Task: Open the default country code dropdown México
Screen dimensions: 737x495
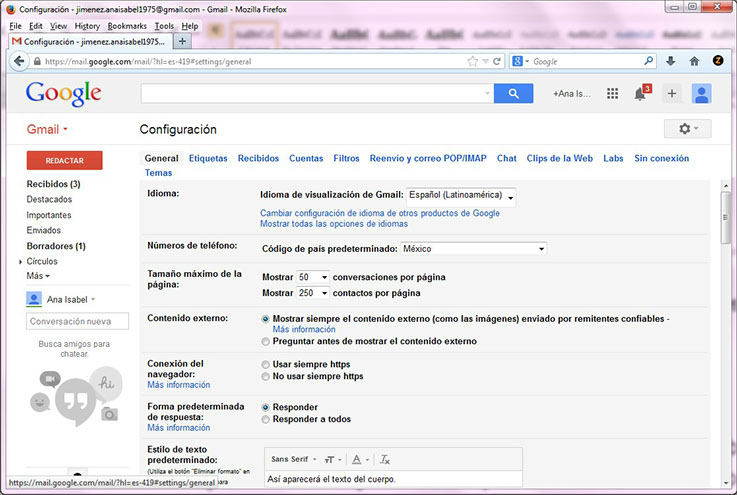Action: pos(473,249)
